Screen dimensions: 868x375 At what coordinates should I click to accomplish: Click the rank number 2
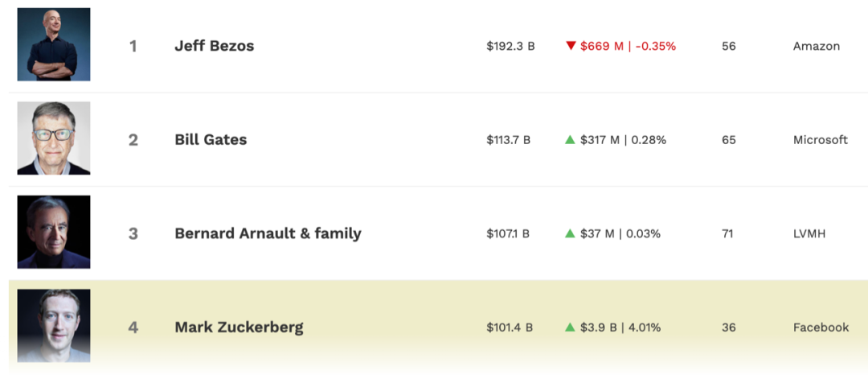pos(133,140)
